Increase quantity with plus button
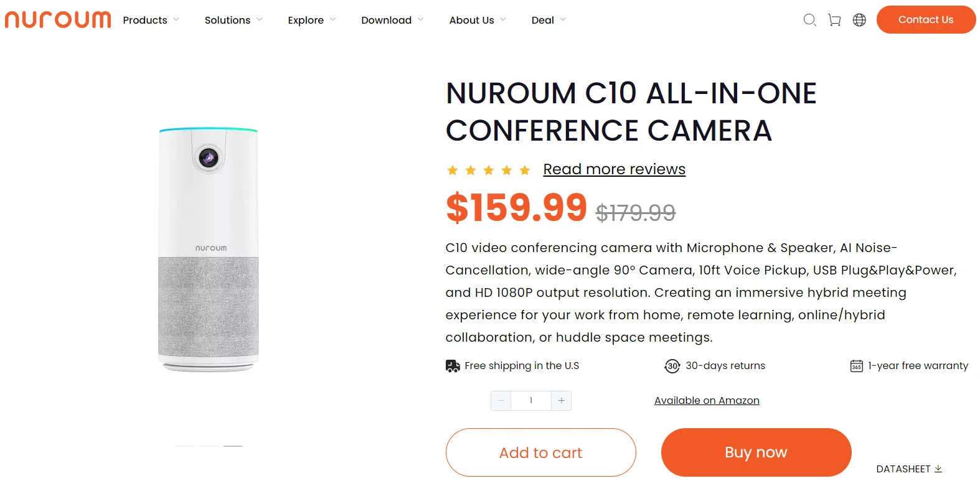This screenshot has height=491, width=980. click(561, 401)
